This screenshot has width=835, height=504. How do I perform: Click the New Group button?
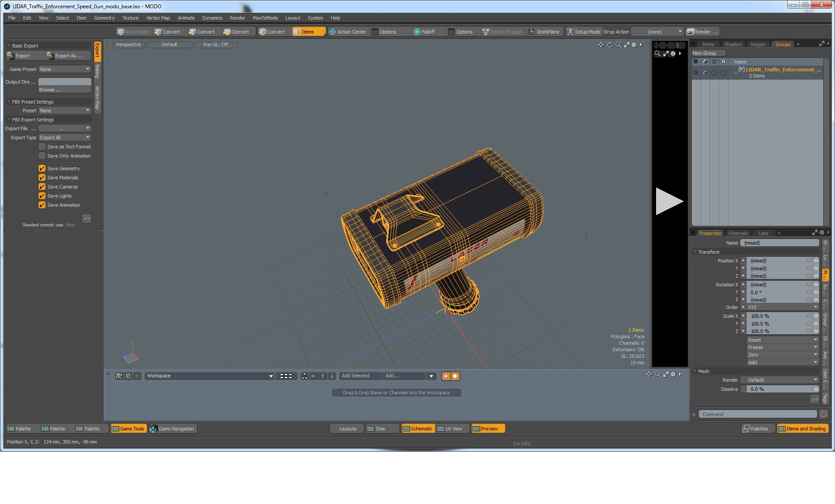click(x=708, y=53)
